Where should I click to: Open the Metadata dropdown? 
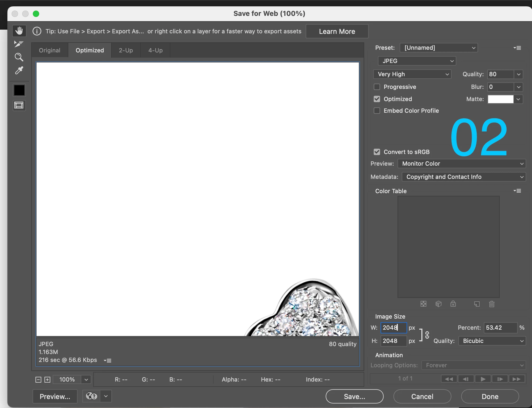pyautogui.click(x=463, y=177)
